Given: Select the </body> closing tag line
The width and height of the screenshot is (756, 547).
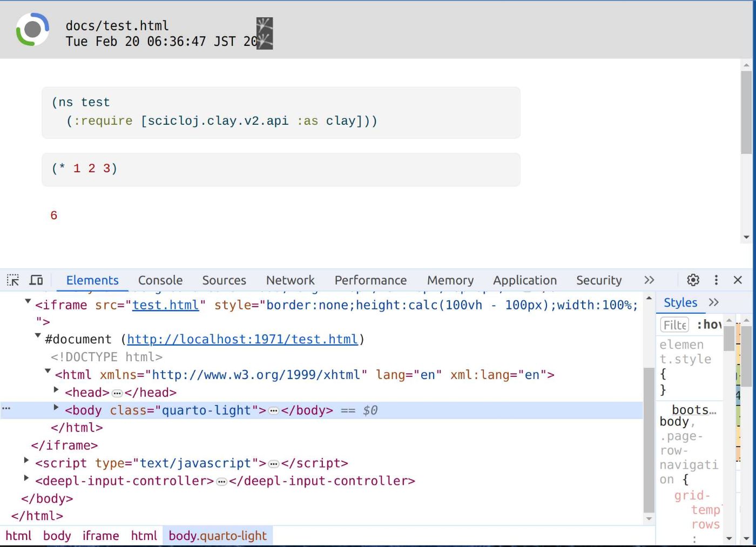Looking at the screenshot, I should [47, 498].
